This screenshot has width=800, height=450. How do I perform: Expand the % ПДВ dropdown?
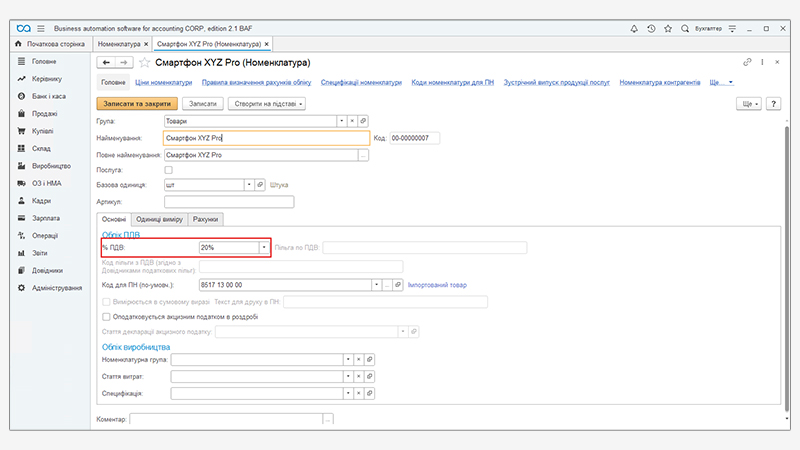click(x=263, y=247)
